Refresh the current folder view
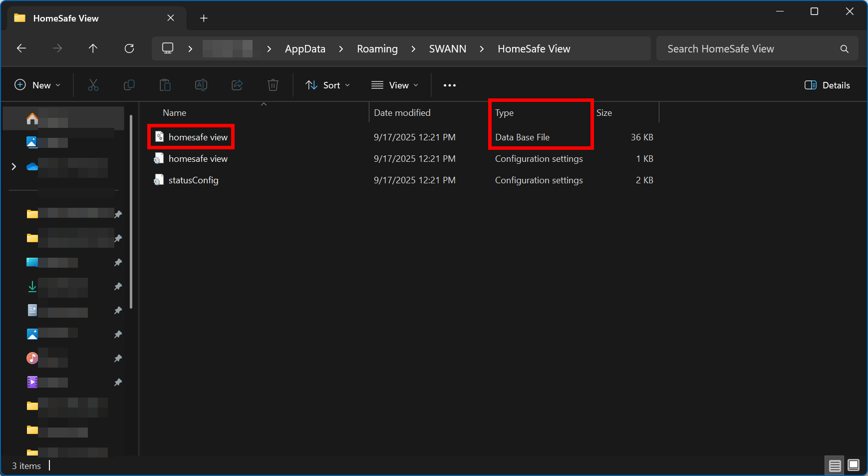Viewport: 868px width, 476px height. click(x=129, y=48)
